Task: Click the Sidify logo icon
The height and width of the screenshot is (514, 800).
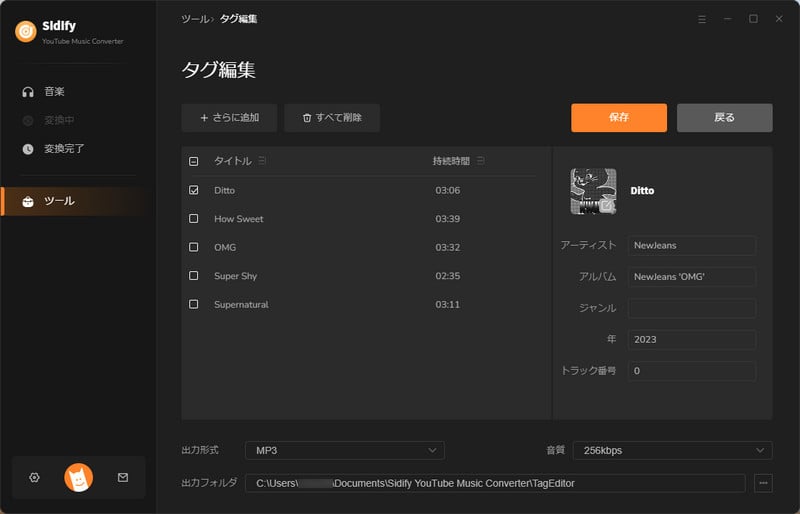Action: click(x=26, y=31)
